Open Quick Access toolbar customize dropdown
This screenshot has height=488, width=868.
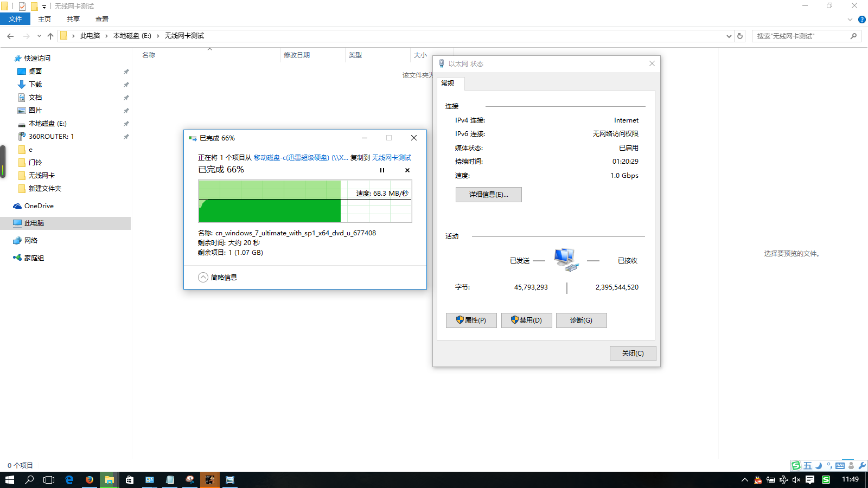[44, 7]
